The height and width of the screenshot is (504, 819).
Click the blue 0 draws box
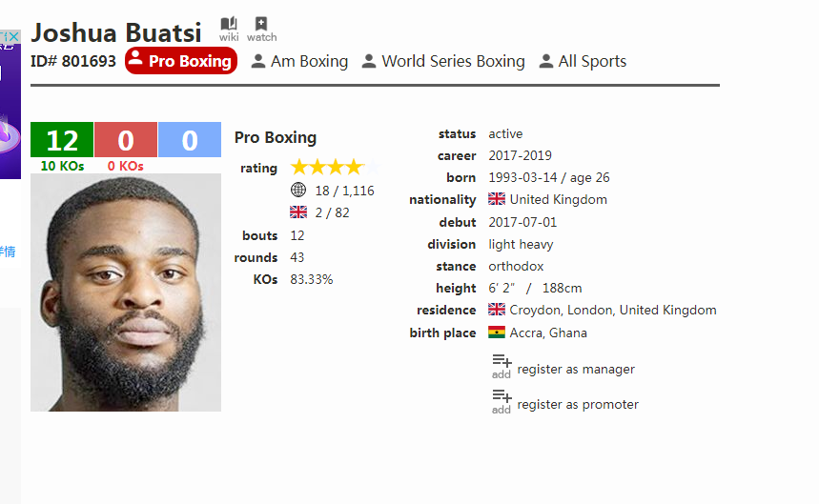(190, 140)
